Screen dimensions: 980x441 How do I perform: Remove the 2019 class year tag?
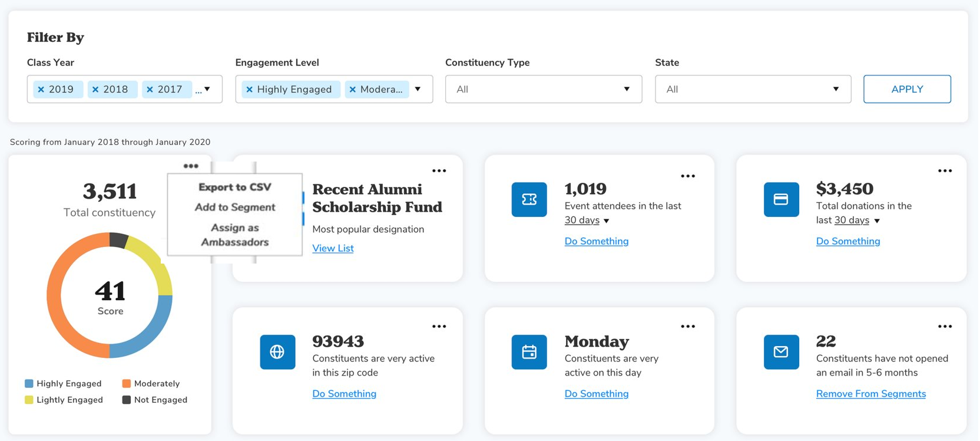click(x=41, y=90)
